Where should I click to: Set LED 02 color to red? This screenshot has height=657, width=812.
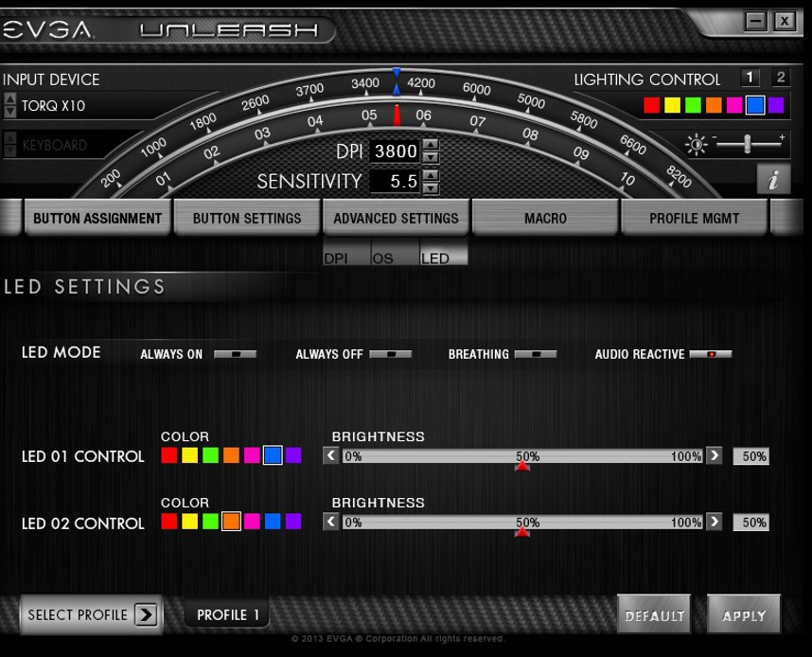coord(168,522)
